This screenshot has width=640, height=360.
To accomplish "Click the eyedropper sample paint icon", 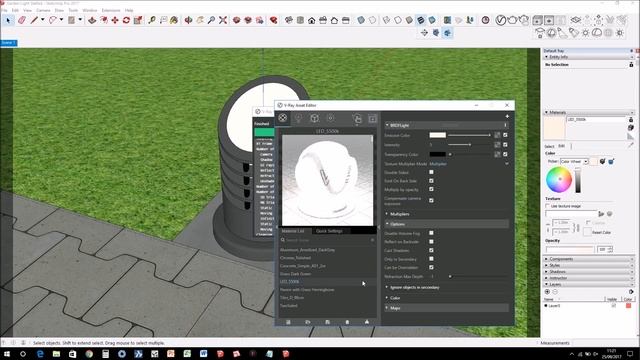I will click(x=631, y=144).
